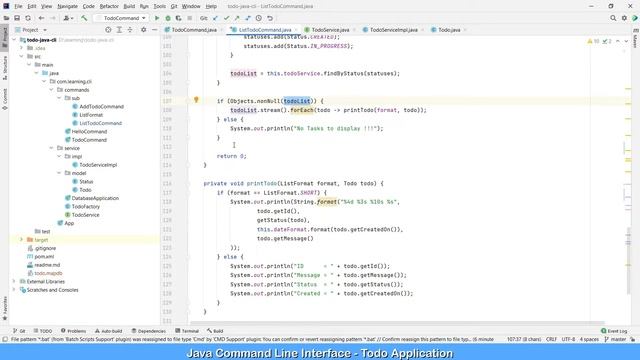Close the ListTodoCommand.java tab
Screen dimensions: 640x360
pos(296,30)
